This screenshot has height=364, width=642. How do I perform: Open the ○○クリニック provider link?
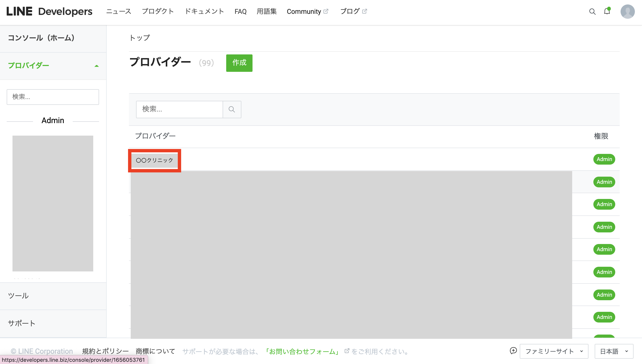pos(154,160)
